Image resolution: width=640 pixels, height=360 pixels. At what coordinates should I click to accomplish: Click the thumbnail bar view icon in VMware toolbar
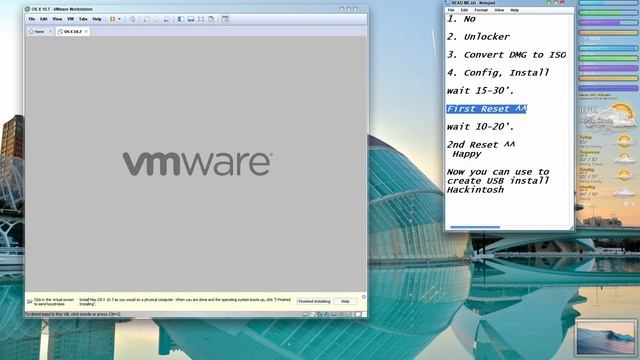point(191,19)
